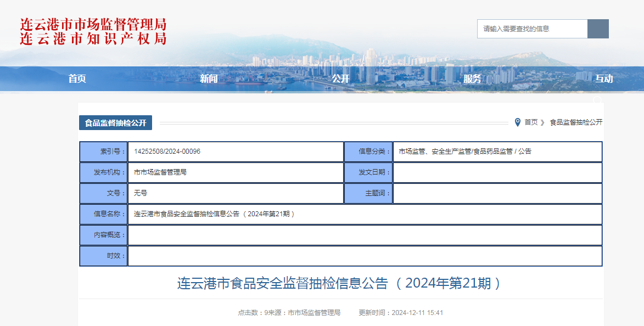Click the 食品监督抽检公开 section header tab
This screenshot has height=326, width=644.
point(115,123)
